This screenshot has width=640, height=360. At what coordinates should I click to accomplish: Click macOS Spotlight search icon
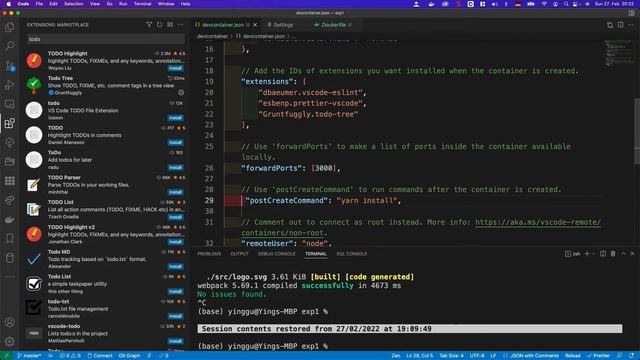click(566, 4)
